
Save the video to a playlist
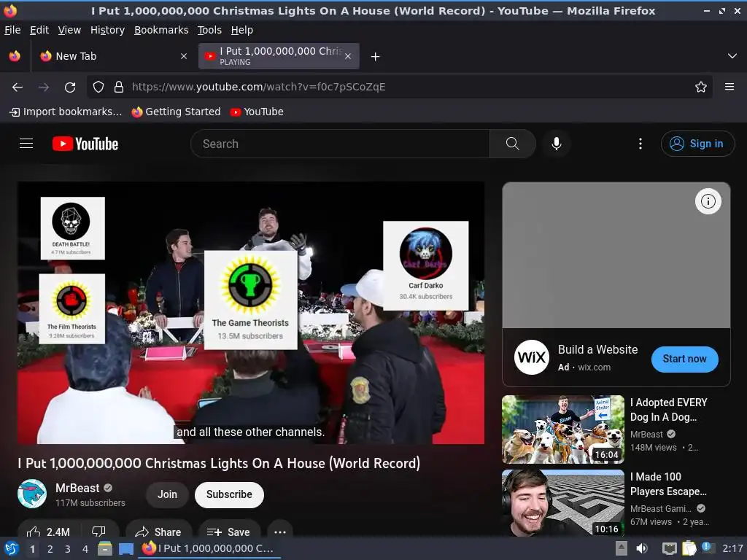(229, 532)
